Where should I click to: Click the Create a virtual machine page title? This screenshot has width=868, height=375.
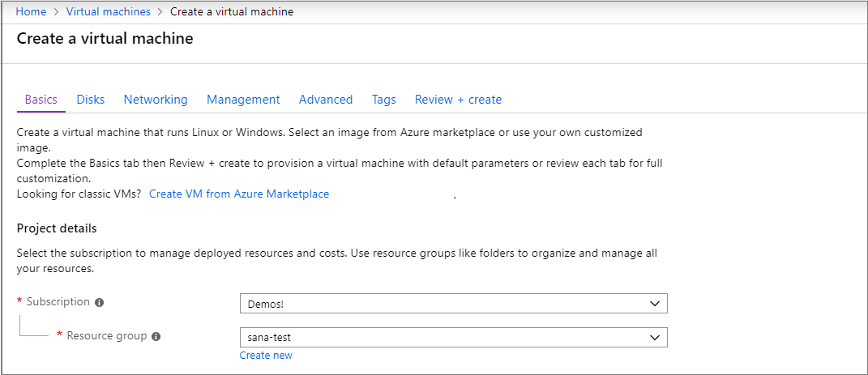click(105, 39)
